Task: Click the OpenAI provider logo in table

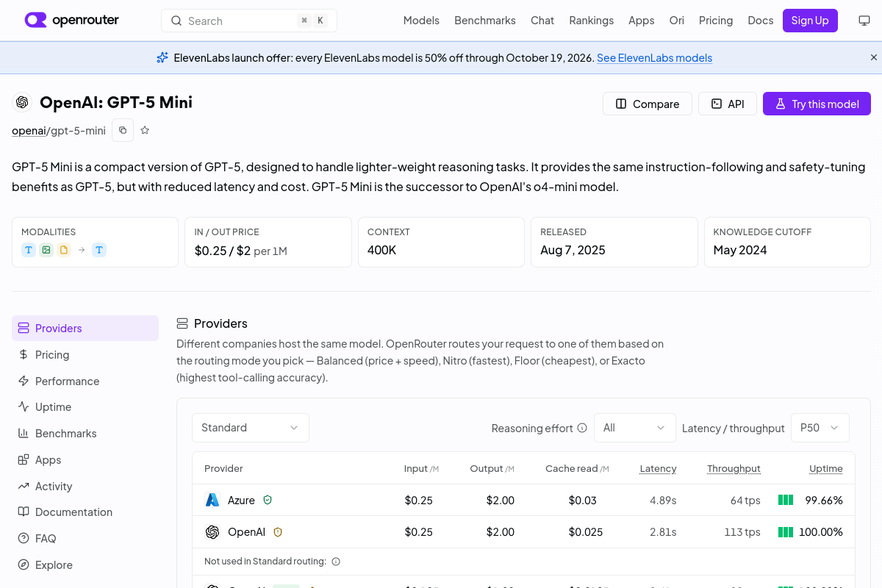Action: pos(212,532)
